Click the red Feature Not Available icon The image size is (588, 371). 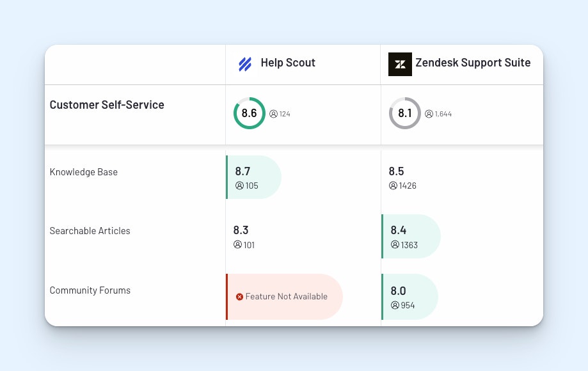pos(239,297)
